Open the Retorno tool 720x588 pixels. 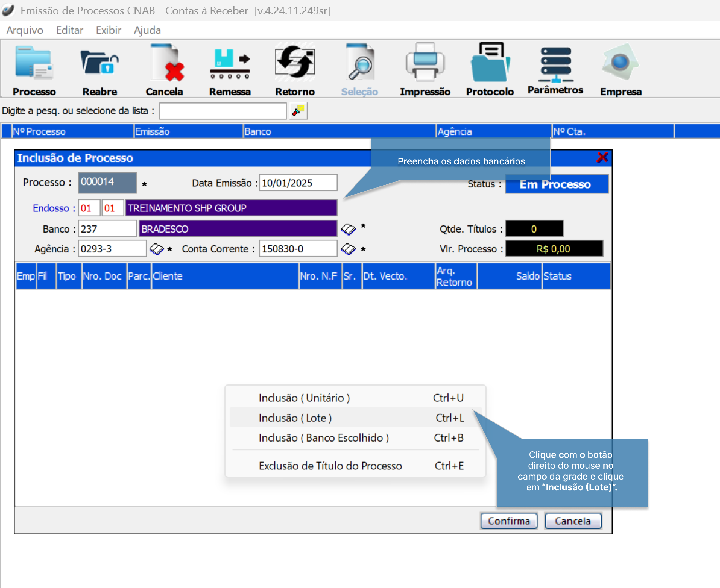tap(295, 63)
